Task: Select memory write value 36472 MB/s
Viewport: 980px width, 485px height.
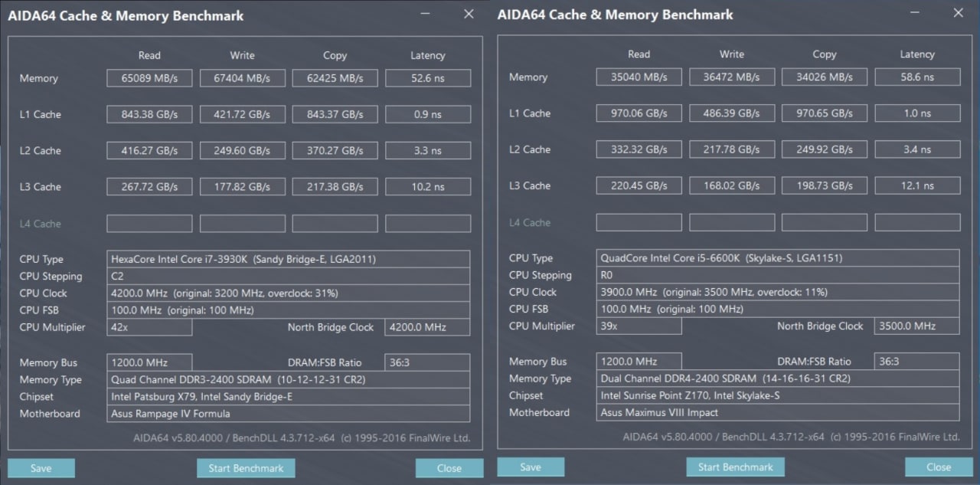Action: coord(732,77)
